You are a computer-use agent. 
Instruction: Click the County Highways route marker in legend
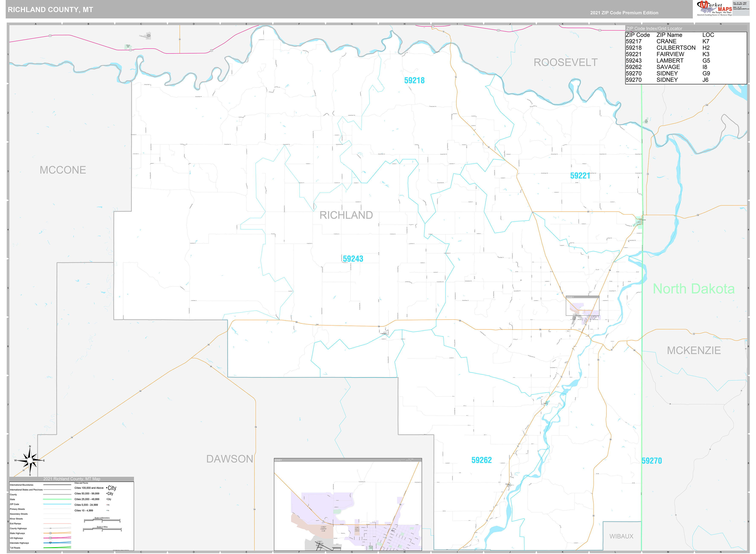(50, 528)
